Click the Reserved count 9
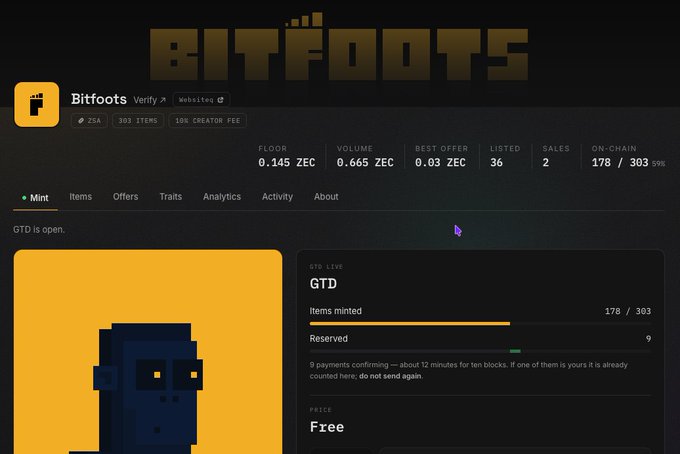This screenshot has height=454, width=680. [x=648, y=339]
